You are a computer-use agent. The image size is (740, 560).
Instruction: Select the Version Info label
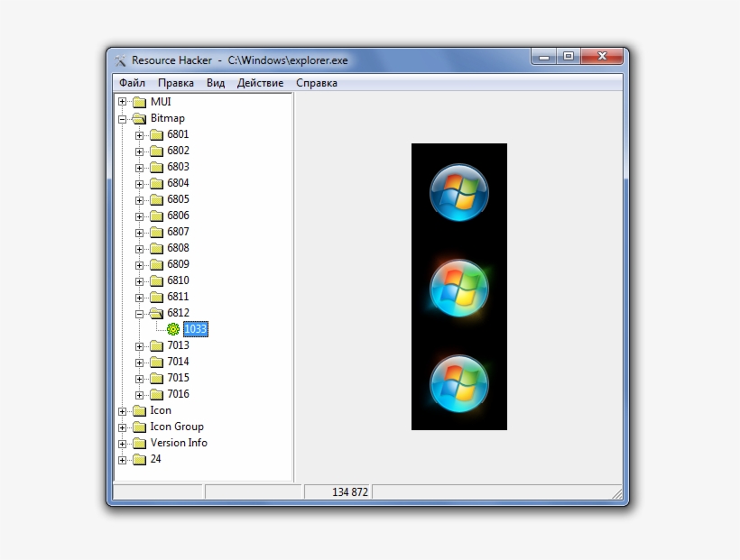click(x=179, y=443)
